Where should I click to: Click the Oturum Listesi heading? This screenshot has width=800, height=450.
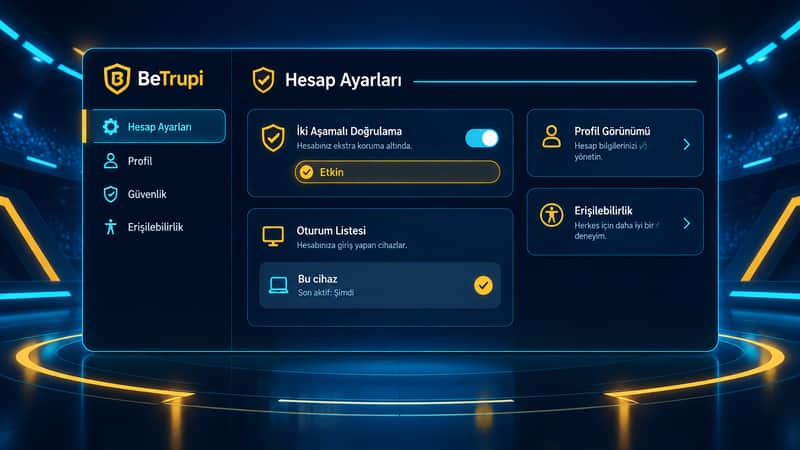click(331, 231)
